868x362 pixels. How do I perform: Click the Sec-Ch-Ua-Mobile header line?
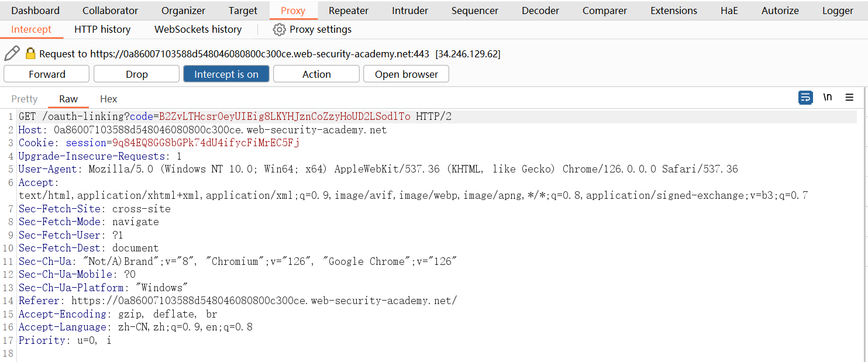click(x=77, y=274)
